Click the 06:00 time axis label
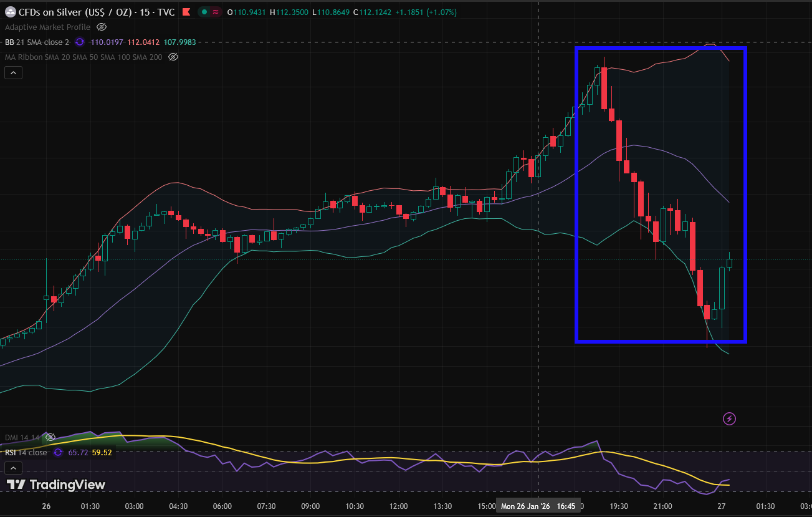812x517 pixels. [x=222, y=506]
